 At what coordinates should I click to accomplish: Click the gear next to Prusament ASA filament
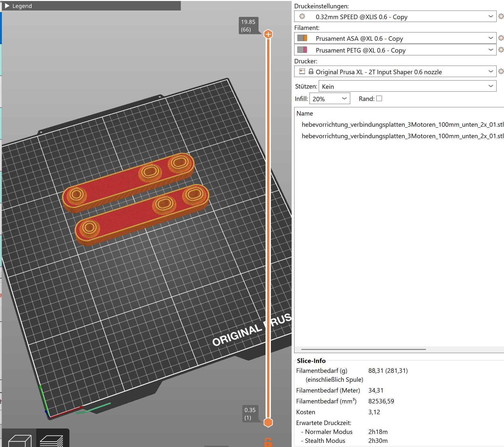tap(501, 38)
